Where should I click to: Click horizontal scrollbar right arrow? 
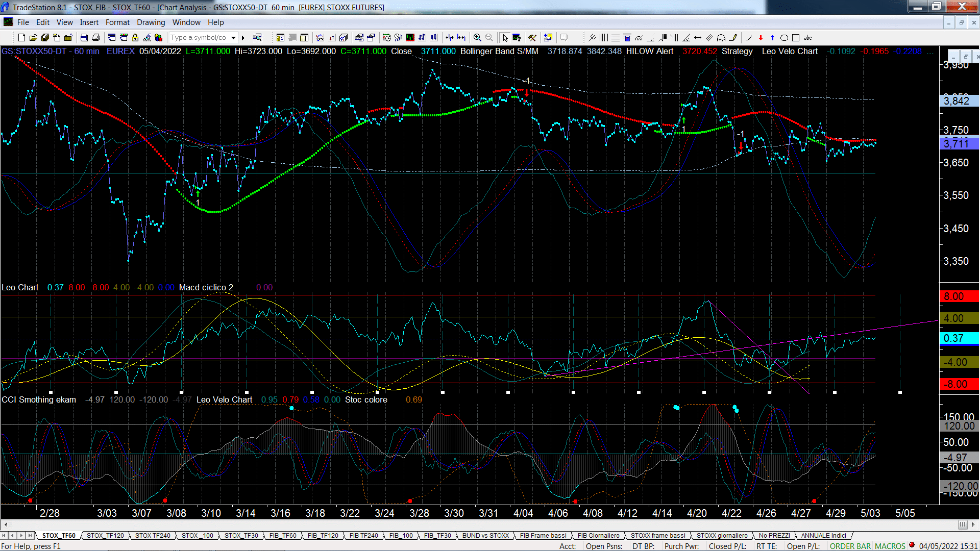tap(974, 524)
